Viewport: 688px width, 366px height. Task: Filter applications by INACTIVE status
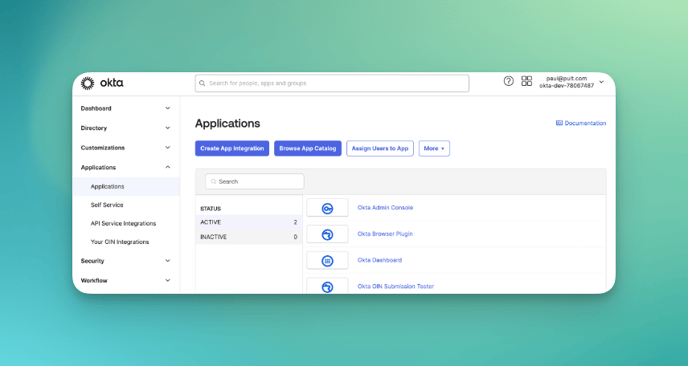249,237
